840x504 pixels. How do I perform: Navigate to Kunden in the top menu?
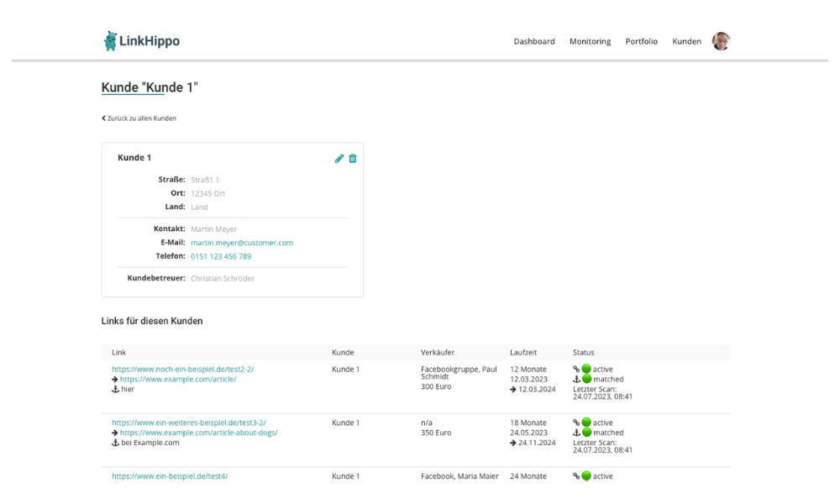tap(686, 41)
